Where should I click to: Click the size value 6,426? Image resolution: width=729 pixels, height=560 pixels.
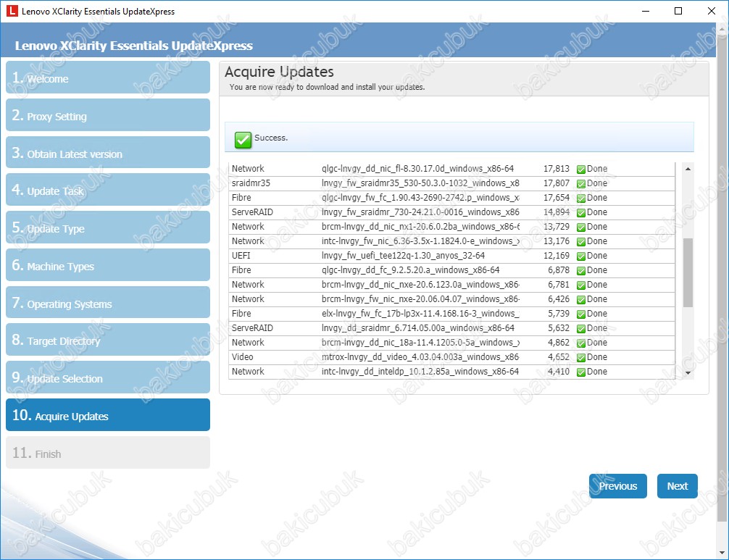[559, 299]
